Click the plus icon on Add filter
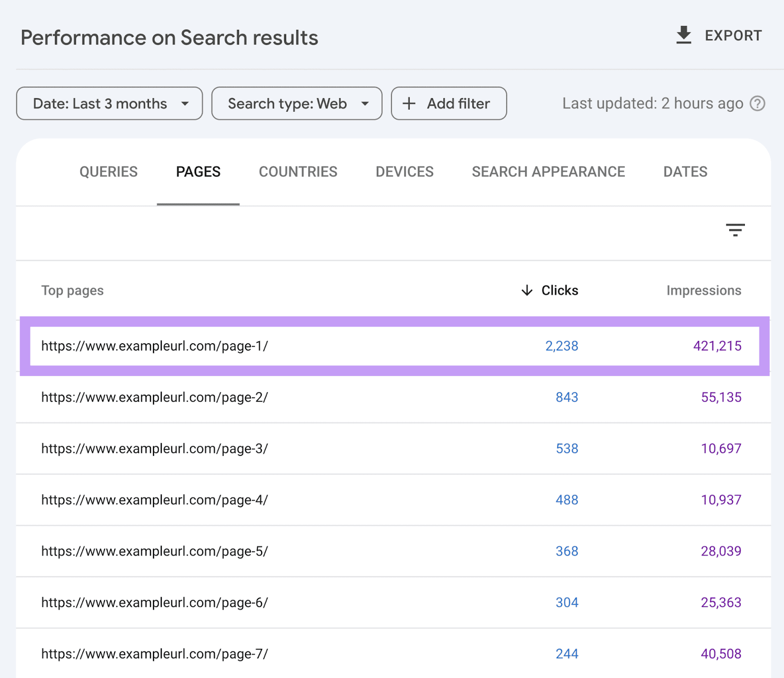784x678 pixels. pos(409,103)
